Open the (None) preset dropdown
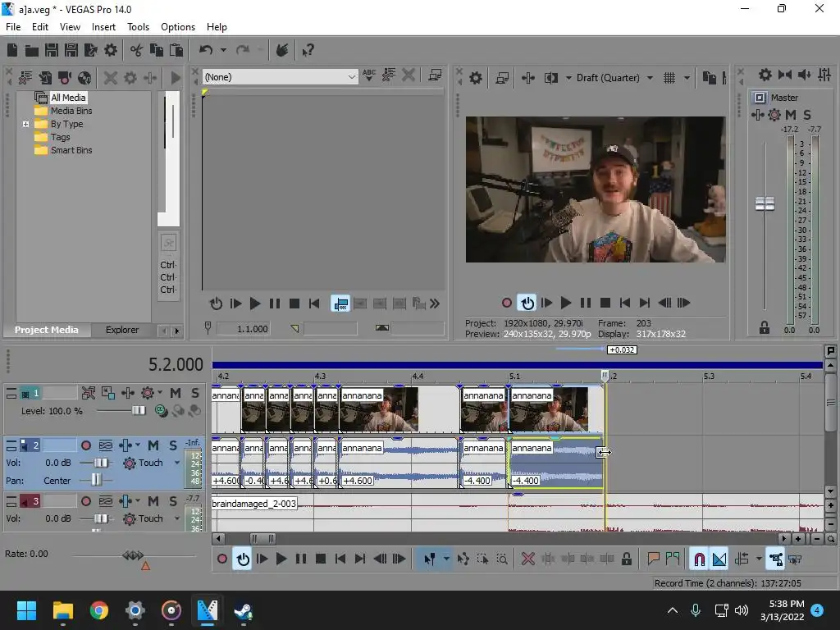 (x=280, y=77)
